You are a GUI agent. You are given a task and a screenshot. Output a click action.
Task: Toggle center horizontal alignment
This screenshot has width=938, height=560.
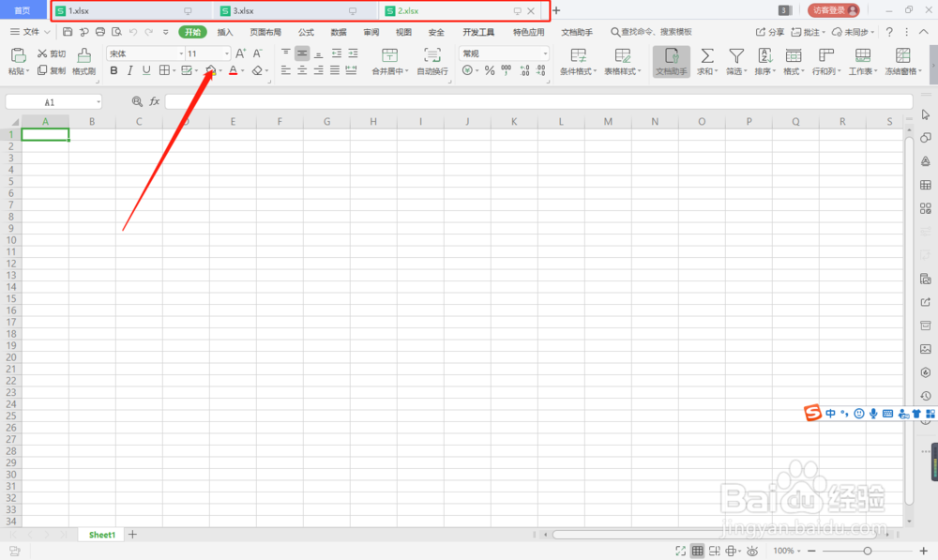pos(302,70)
